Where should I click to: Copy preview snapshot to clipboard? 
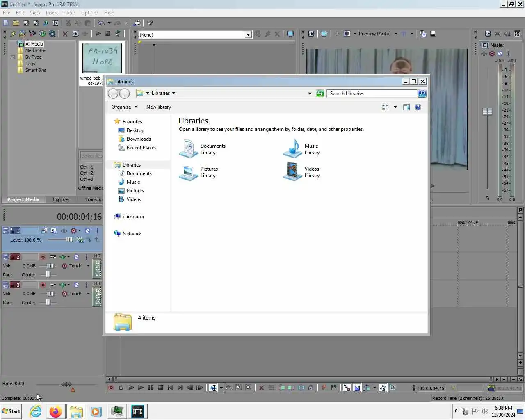423,34
